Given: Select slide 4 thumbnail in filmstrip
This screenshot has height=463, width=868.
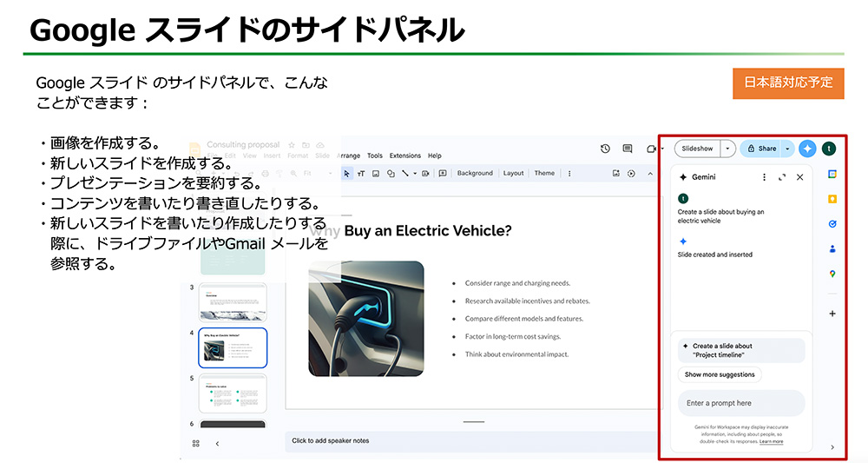Looking at the screenshot, I should [x=233, y=347].
